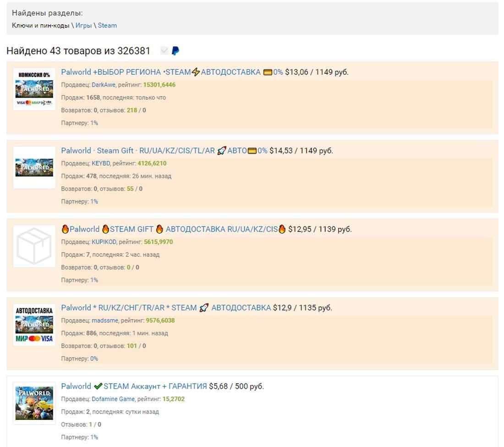Image resolution: width=504 pixels, height=447 pixels.
Task: Click the Найдено 43 товаров из 326381 heading
Action: pyautogui.click(x=78, y=51)
